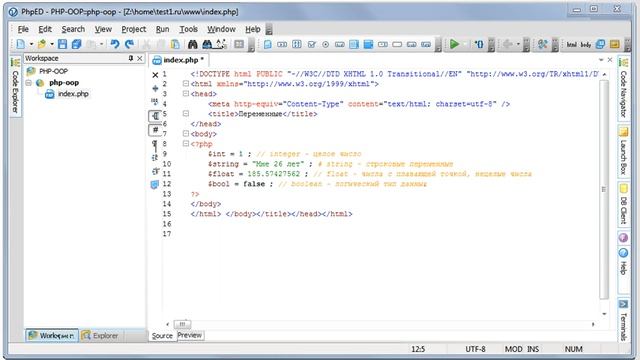This screenshot has height=360, width=640.
Task: Click the yellow image toolbar icon
Action: (x=615, y=44)
